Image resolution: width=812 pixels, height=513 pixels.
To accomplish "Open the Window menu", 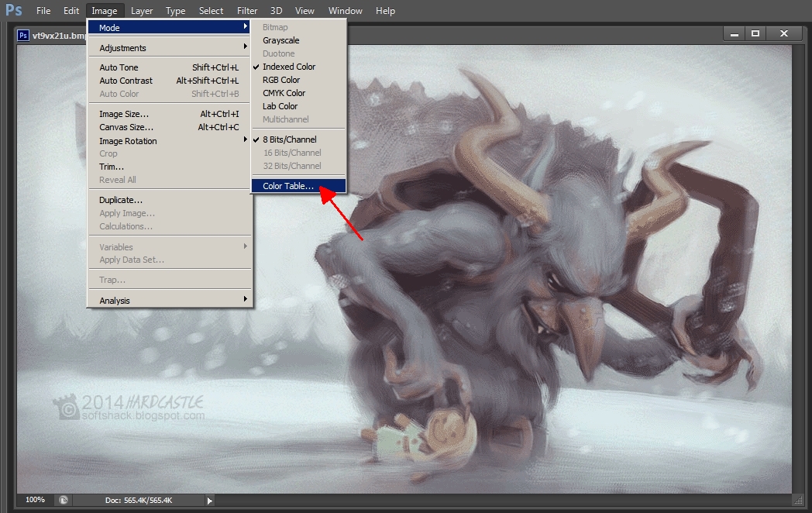I will [345, 10].
